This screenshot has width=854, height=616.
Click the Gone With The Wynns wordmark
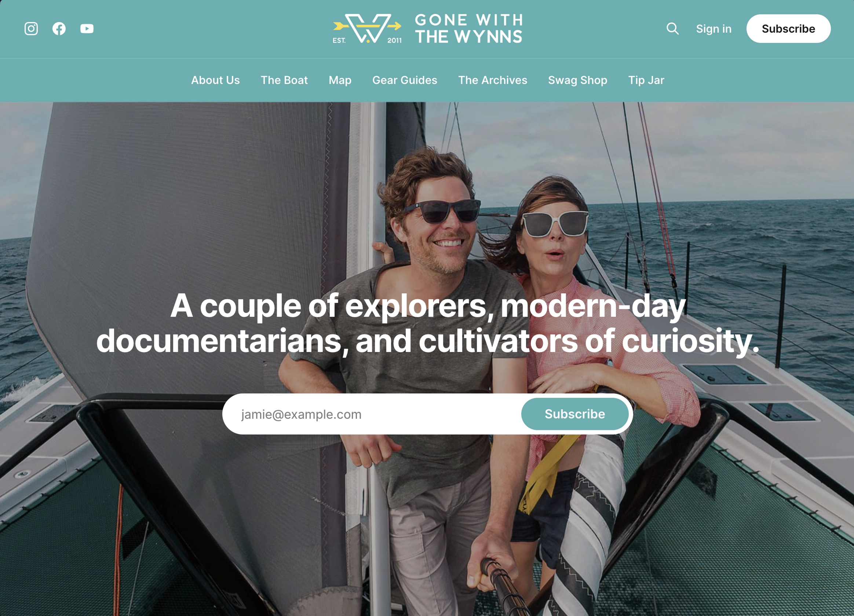469,29
